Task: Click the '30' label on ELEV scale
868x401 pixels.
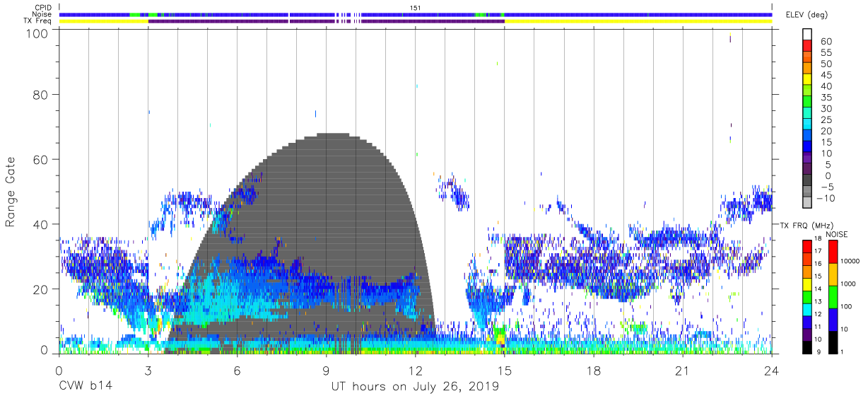Action: tap(826, 108)
